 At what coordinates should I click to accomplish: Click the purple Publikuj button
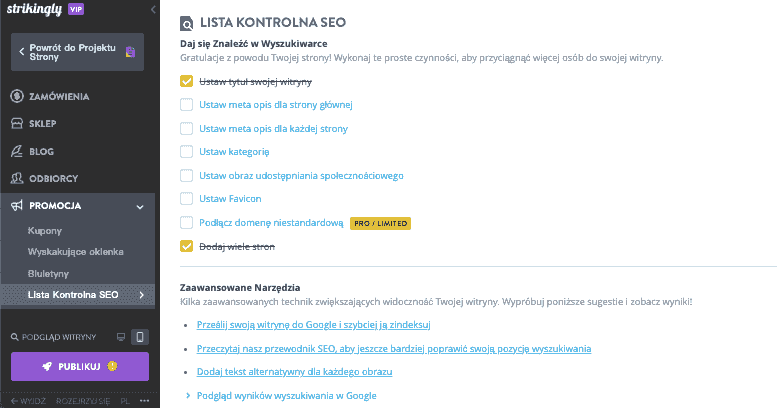pos(80,366)
